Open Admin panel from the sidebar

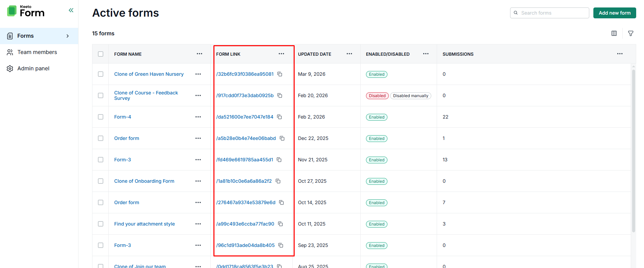pos(33,69)
